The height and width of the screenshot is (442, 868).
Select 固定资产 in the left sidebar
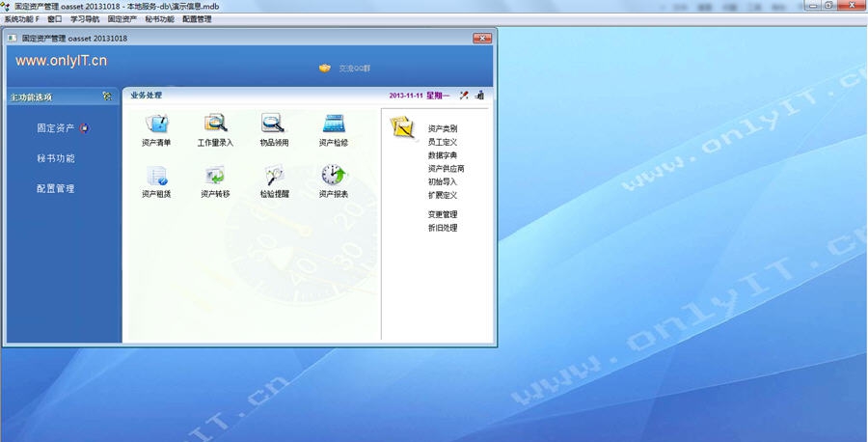pos(56,128)
